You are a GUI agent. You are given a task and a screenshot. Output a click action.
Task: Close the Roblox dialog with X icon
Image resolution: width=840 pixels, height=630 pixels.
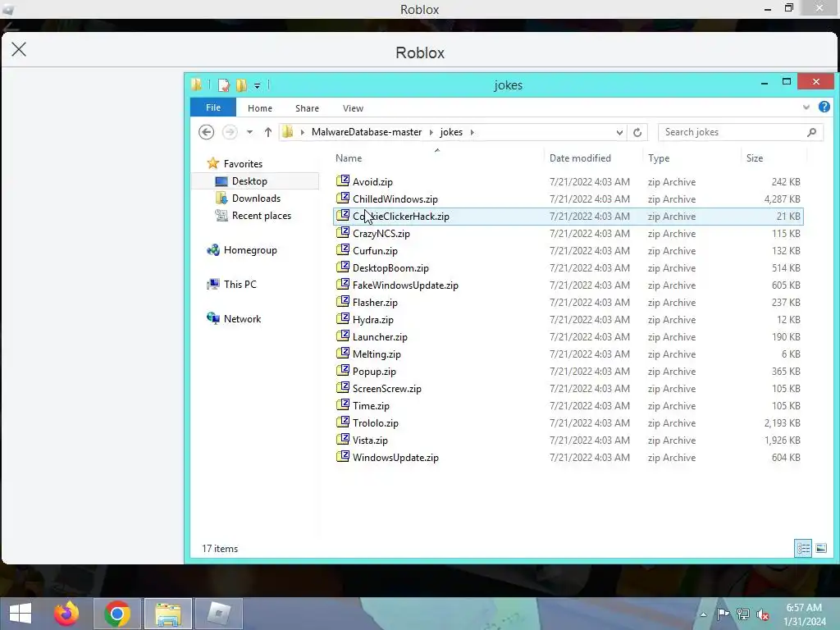click(19, 49)
